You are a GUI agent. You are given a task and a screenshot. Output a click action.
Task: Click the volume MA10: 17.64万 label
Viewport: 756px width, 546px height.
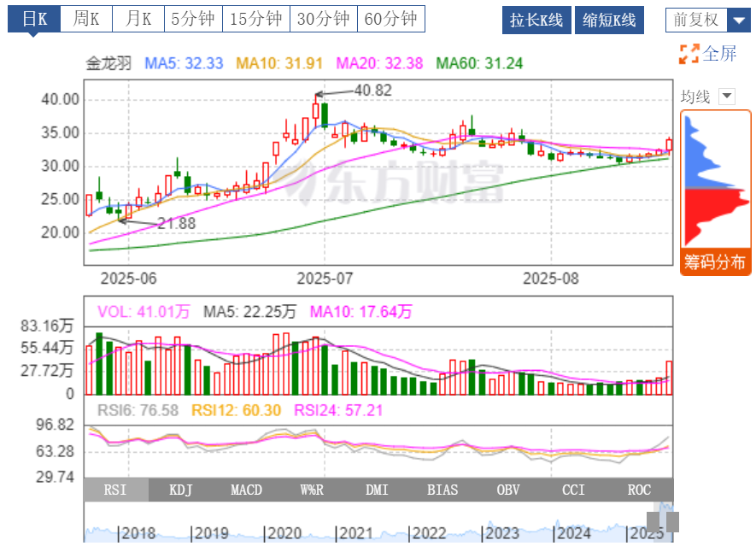coord(360,312)
